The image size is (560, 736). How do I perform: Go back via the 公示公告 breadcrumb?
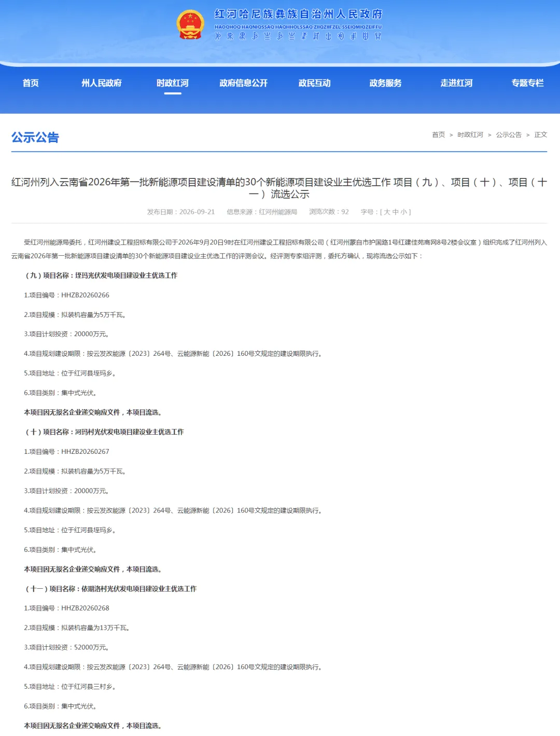509,135
